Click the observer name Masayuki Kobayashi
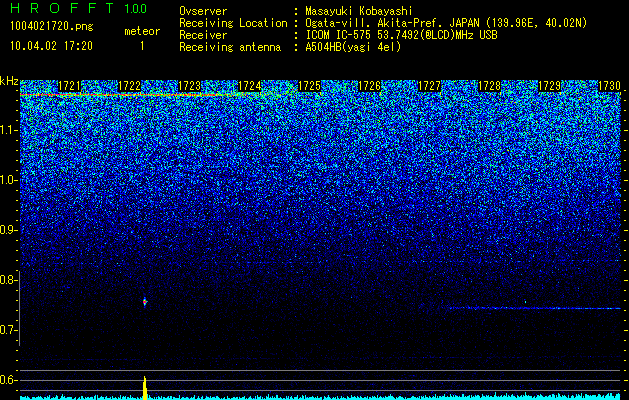 click(359, 11)
